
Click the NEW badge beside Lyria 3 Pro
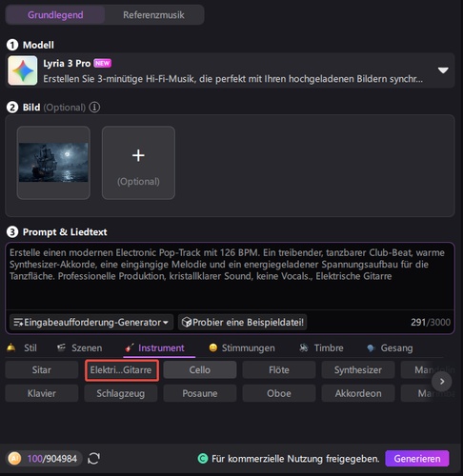click(x=102, y=63)
